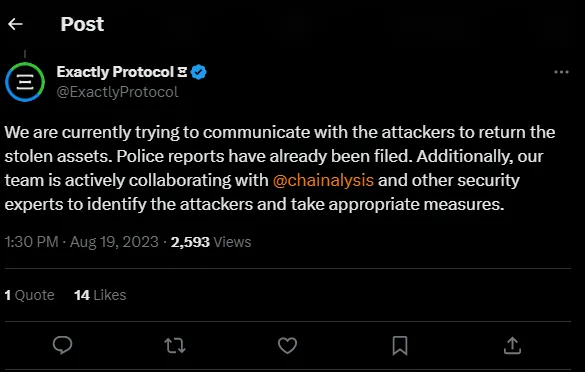Viewport: 585px width, 372px height.
Task: Open the three-dot more options menu
Action: point(561,72)
